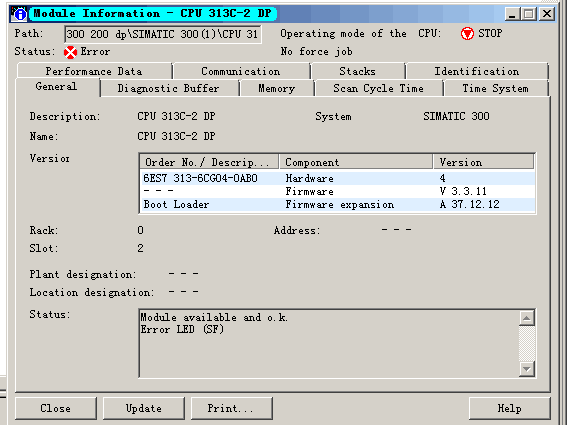This screenshot has width=574, height=425.
Task: Click the Component column header
Action: (x=356, y=162)
